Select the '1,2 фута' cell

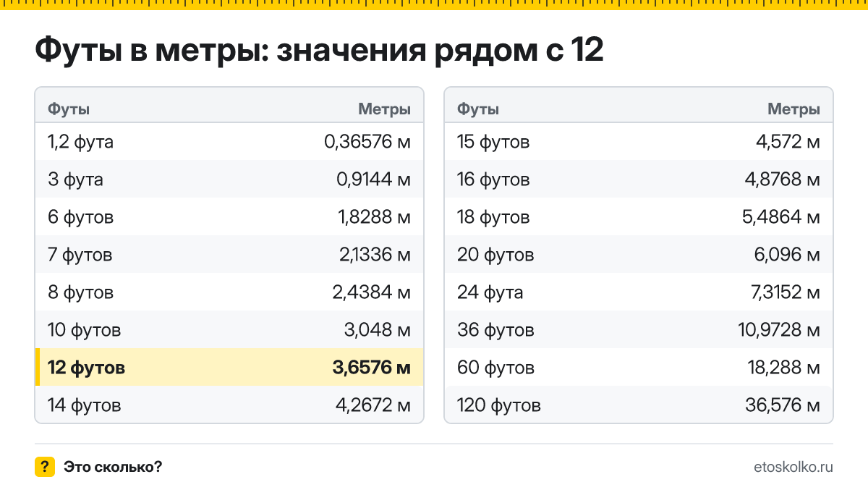pyautogui.click(x=81, y=142)
